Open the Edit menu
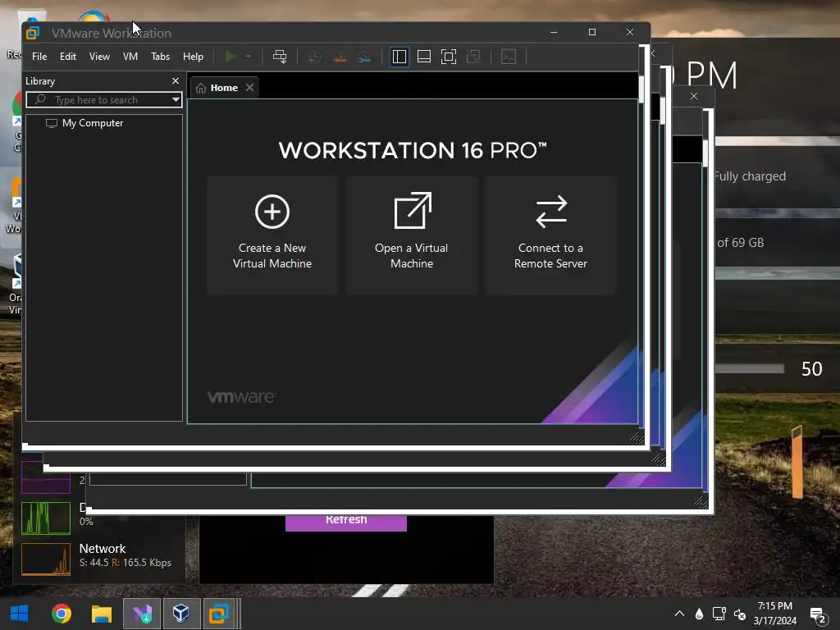 [x=67, y=57]
